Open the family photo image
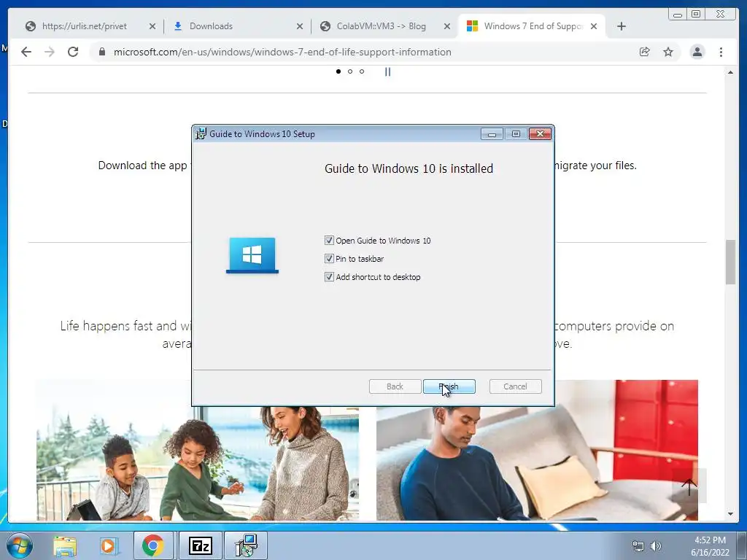This screenshot has height=560, width=747. pyautogui.click(x=197, y=463)
